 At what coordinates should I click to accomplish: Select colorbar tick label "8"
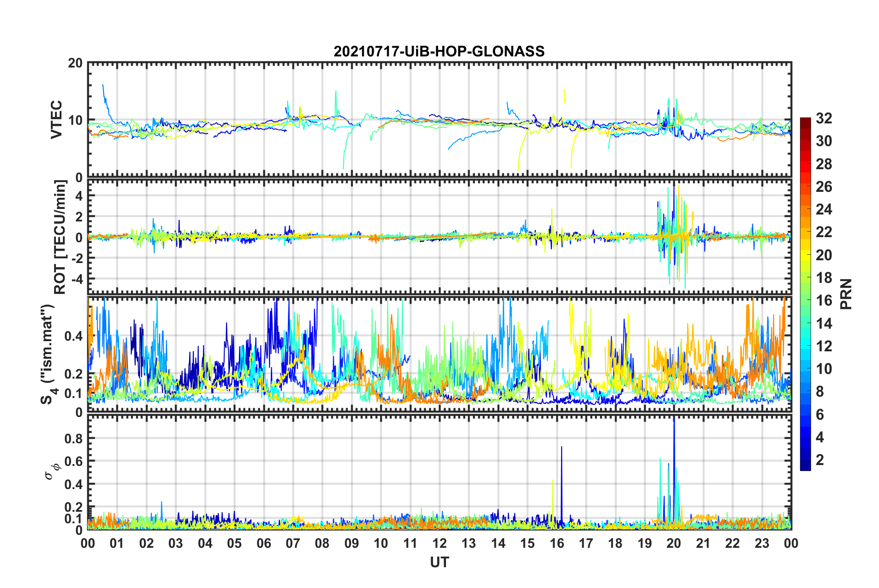820,392
